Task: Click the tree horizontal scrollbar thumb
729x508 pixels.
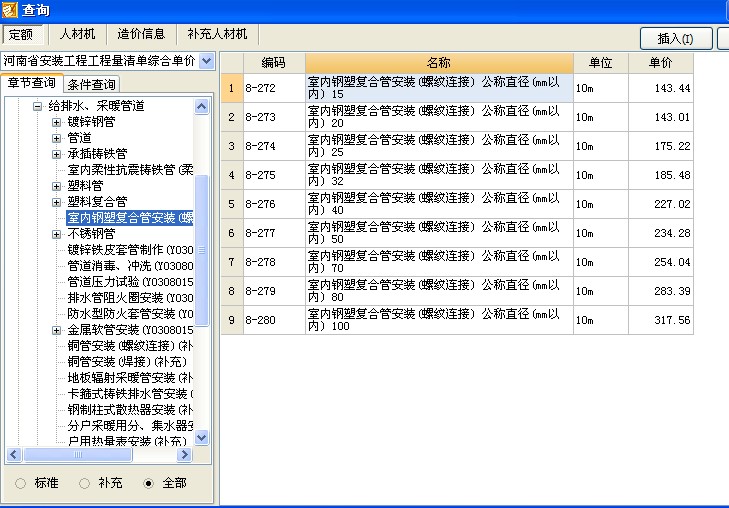Action: coord(78,454)
